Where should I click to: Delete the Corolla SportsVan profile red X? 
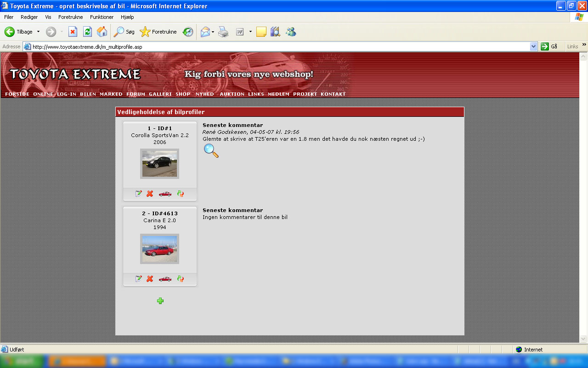pyautogui.click(x=150, y=194)
